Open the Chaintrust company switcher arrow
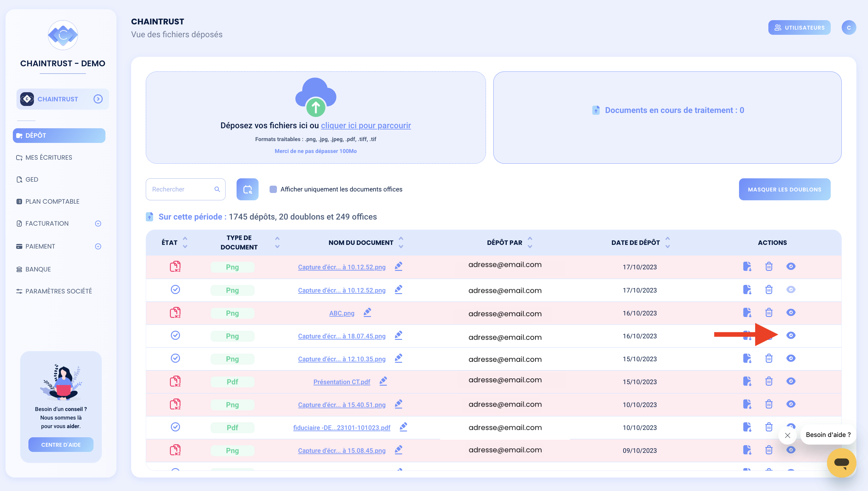 [x=98, y=99]
